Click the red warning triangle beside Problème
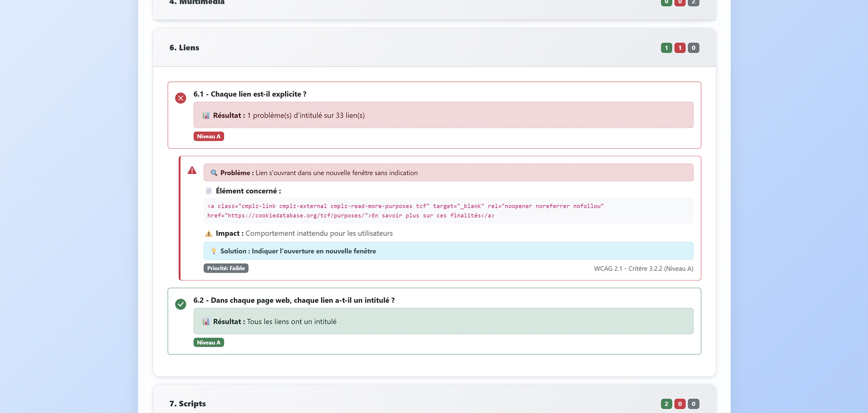Screen dimensions: 868x413 pos(192,170)
